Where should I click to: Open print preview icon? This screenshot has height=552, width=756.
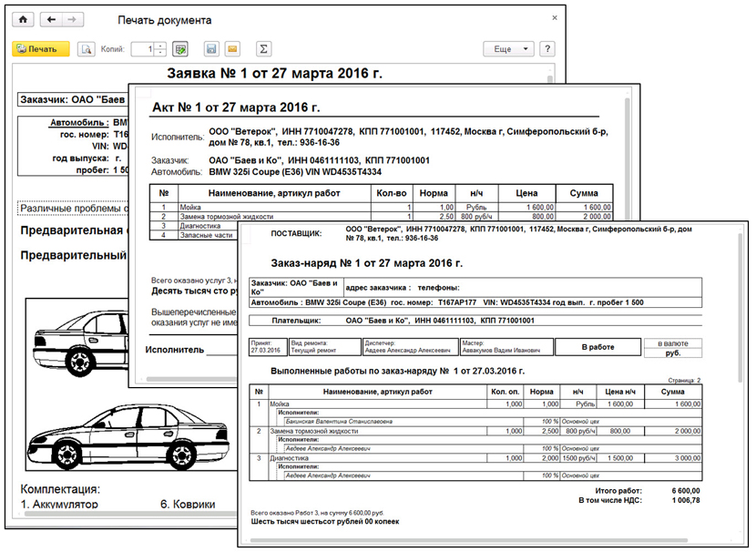[x=87, y=49]
